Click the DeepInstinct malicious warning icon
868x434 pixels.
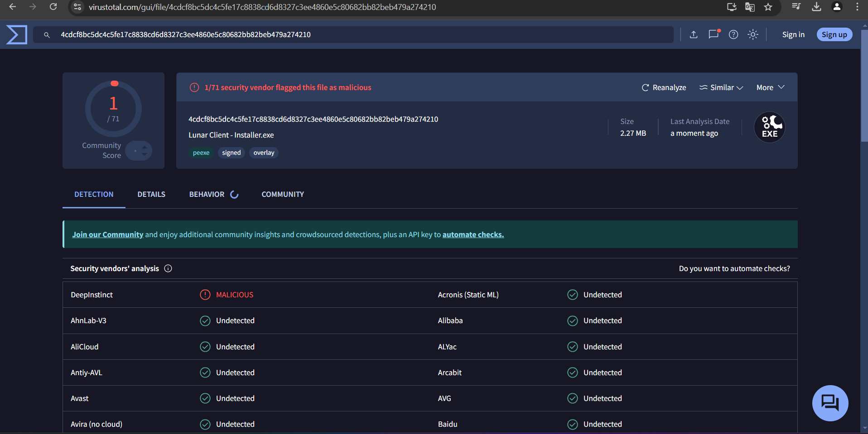pyautogui.click(x=205, y=295)
